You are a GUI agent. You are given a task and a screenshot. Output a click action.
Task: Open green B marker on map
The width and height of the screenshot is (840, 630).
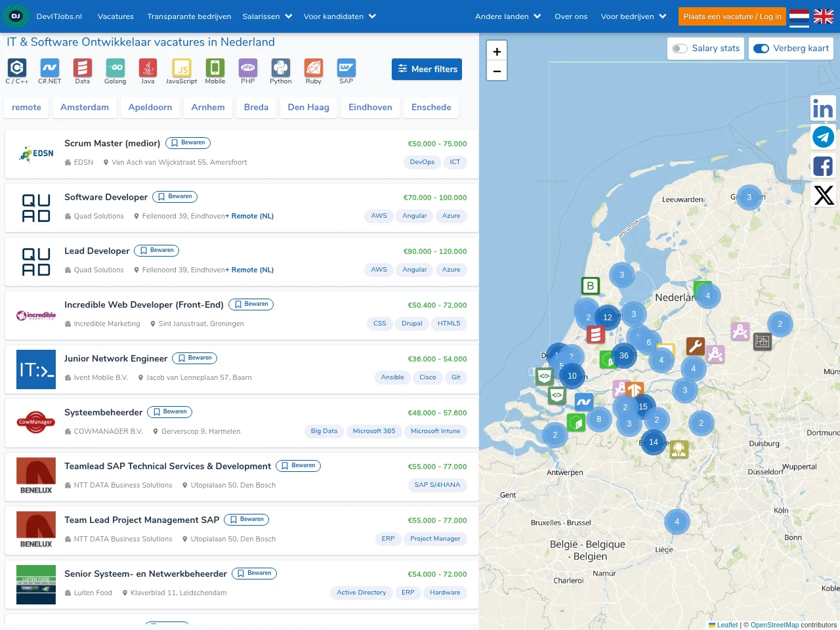[x=590, y=285]
